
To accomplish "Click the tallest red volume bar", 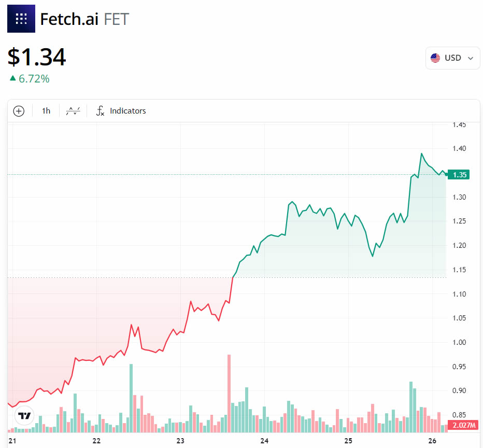I will tap(229, 393).
